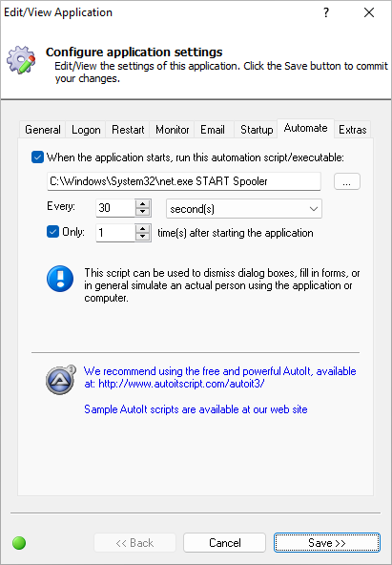Click the script path input field
Screen dimensions: 392x565
coord(183,181)
